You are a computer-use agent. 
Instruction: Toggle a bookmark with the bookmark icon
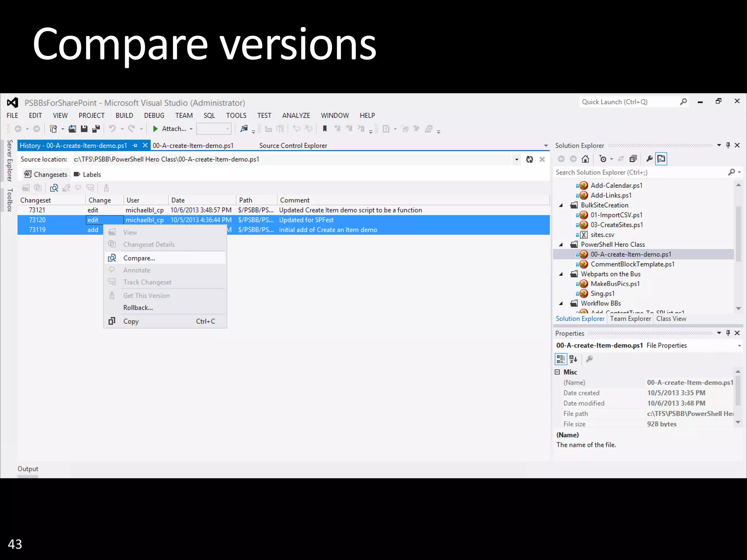coord(325,128)
